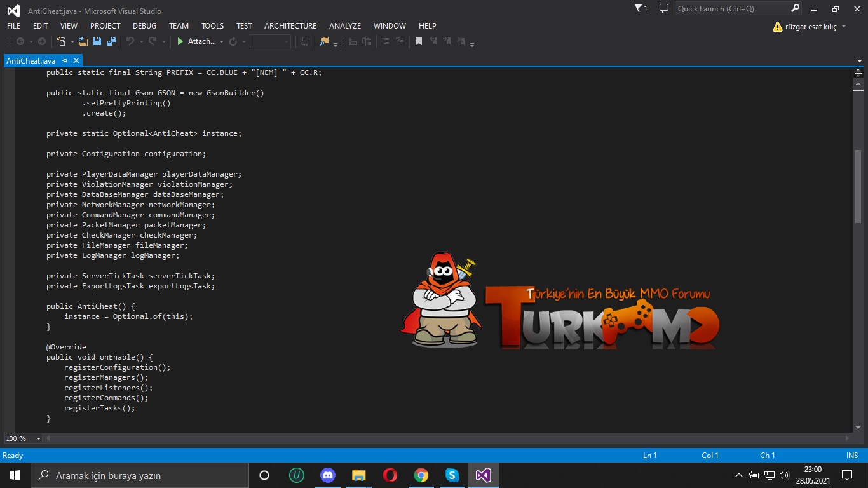The height and width of the screenshot is (488, 868).
Task: Open the ARCHITECTURE menu
Action: pos(290,26)
